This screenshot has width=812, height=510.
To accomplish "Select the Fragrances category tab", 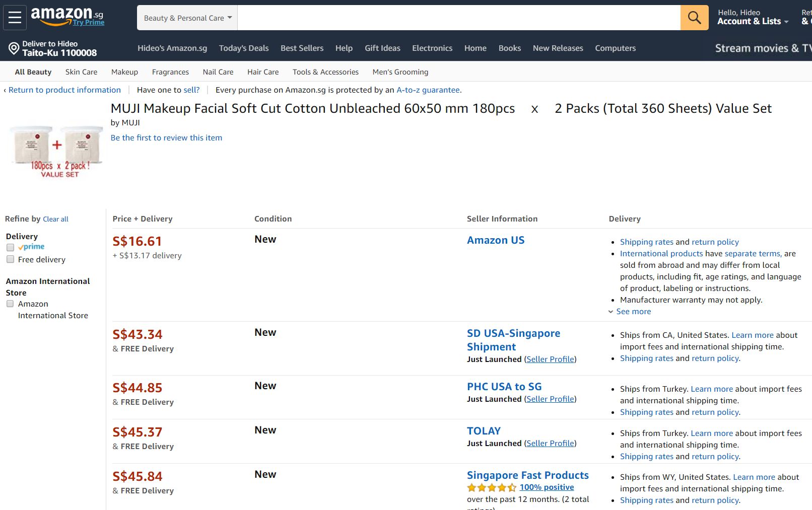I will point(170,72).
